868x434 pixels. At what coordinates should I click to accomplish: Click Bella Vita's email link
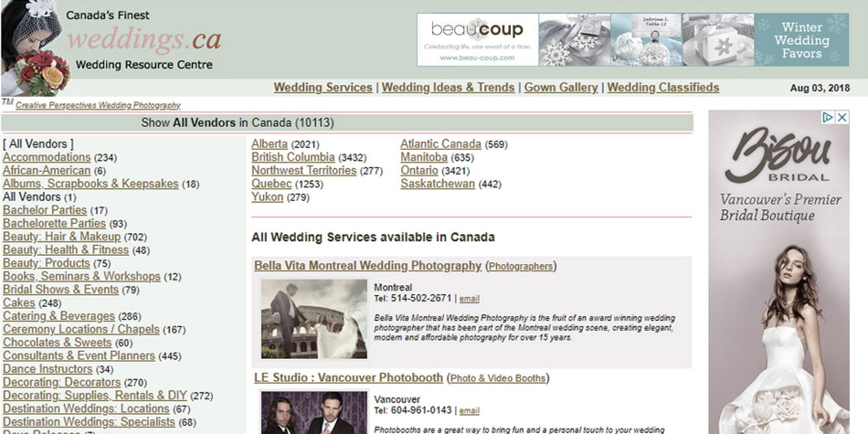click(470, 299)
